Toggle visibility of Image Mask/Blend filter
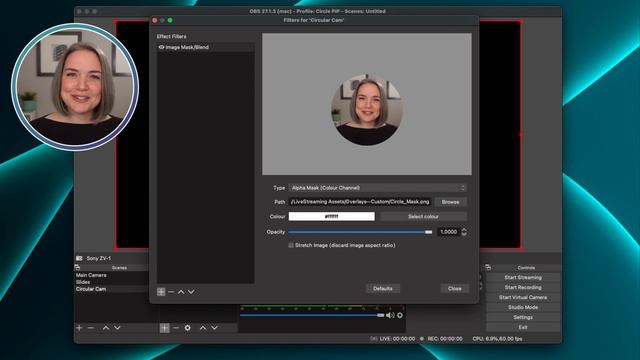 (x=161, y=47)
